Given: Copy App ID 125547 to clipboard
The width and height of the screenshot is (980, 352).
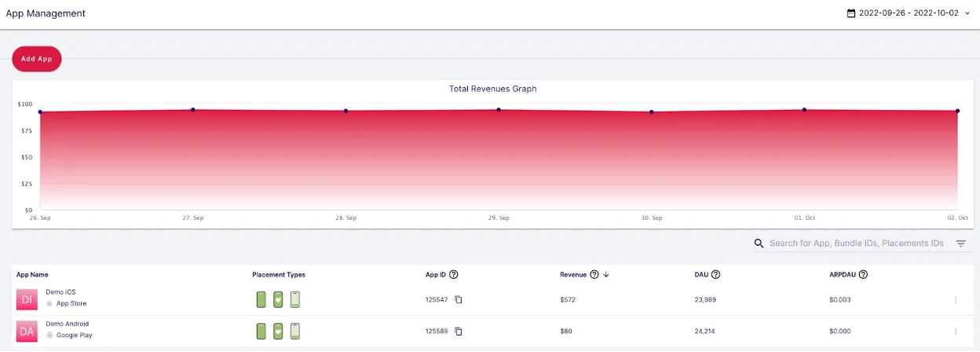Looking at the screenshot, I should (459, 299).
